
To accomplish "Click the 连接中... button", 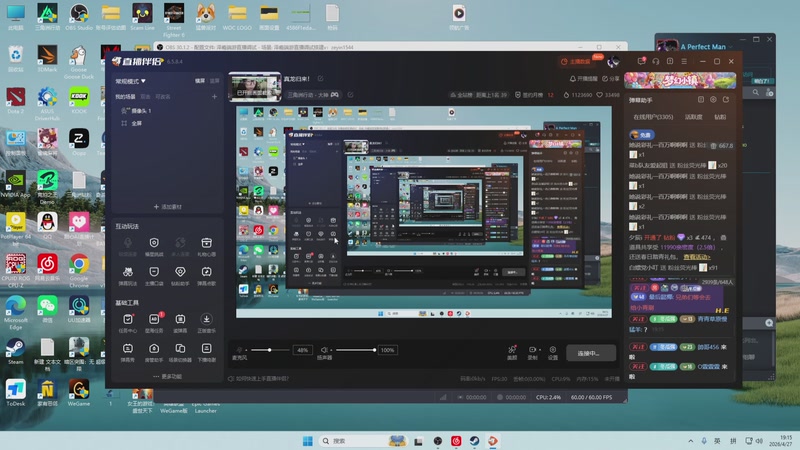I will tap(591, 353).
